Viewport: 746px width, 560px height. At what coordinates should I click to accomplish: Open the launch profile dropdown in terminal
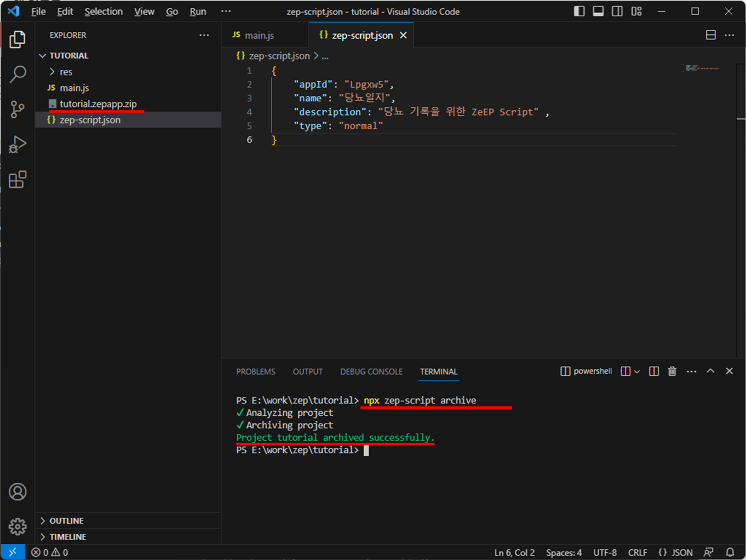[x=637, y=372]
